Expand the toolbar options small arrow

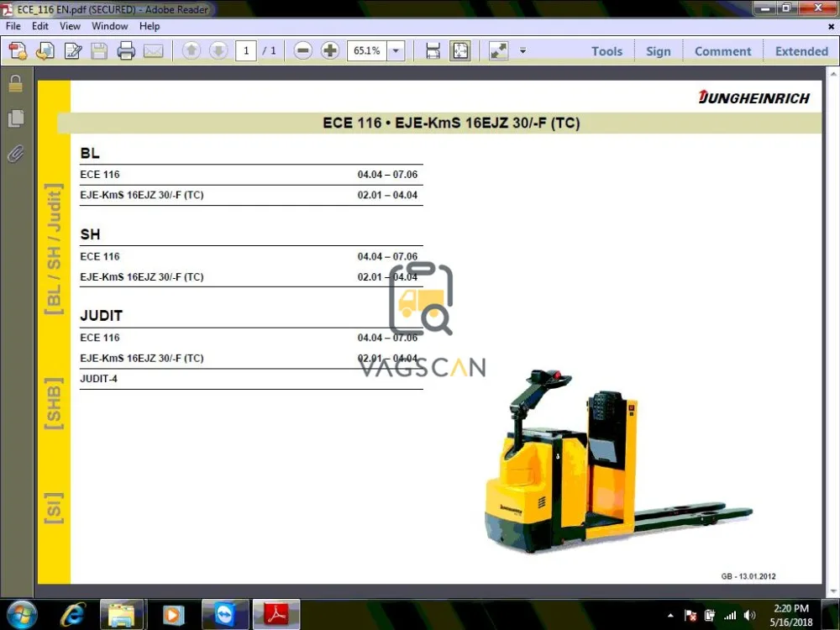pos(522,51)
